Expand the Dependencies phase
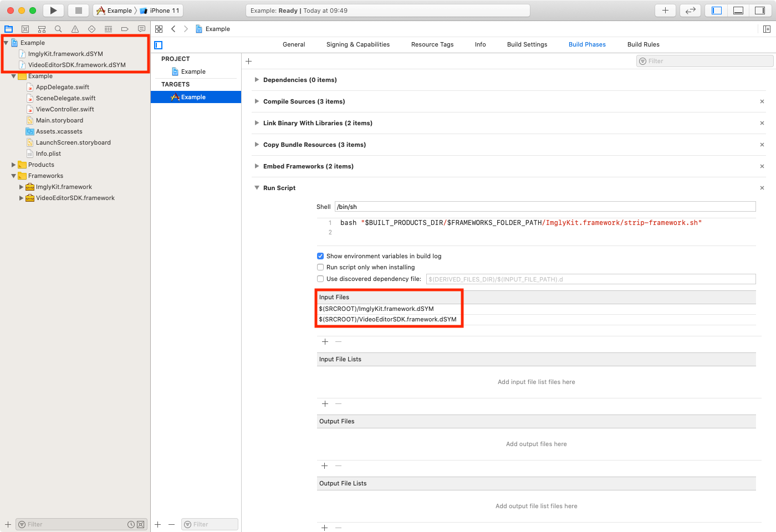The height and width of the screenshot is (532, 776). (x=257, y=80)
